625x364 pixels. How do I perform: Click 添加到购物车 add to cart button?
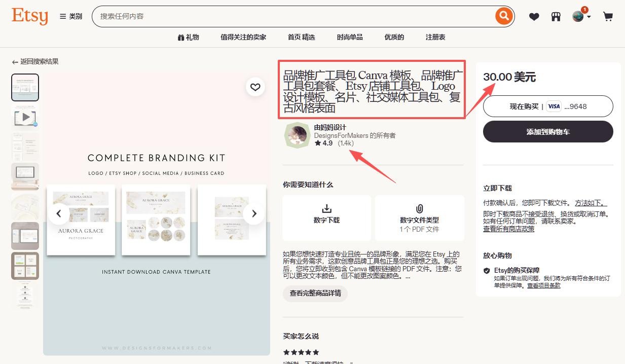tap(548, 132)
